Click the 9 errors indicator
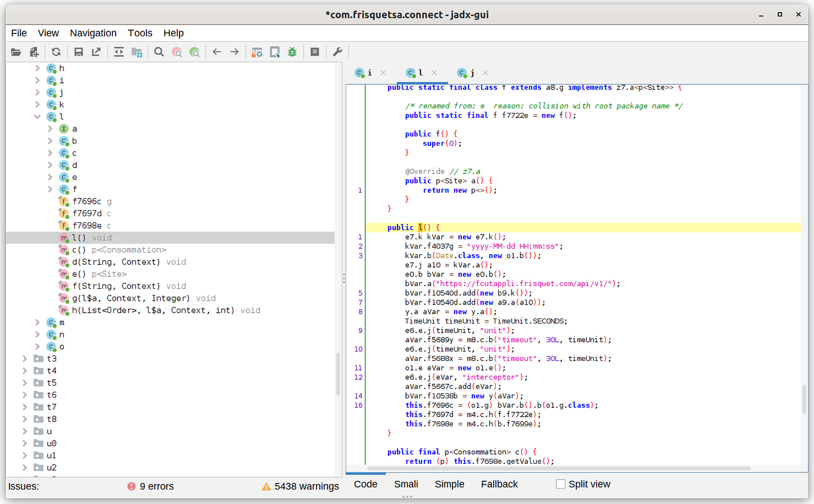Image resolution: width=814 pixels, height=504 pixels. (158, 486)
